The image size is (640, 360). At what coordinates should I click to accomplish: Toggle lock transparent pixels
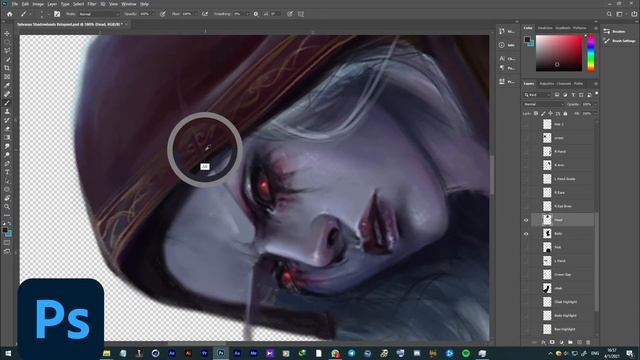click(536, 113)
